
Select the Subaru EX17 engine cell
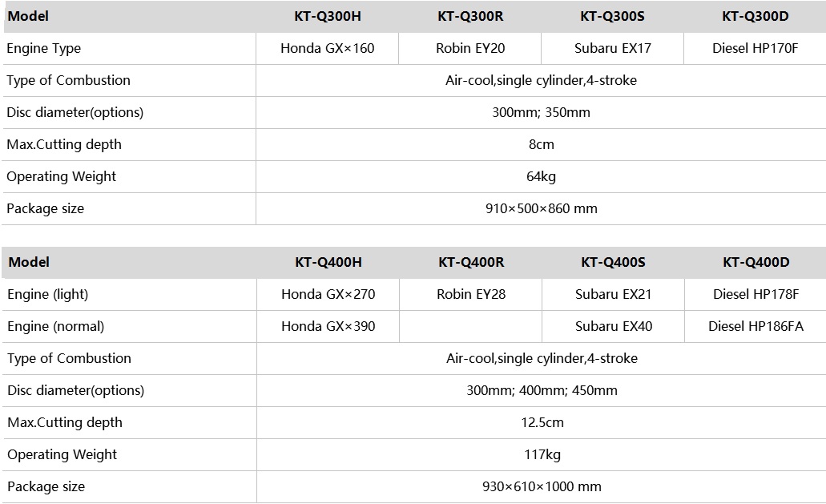pos(612,48)
